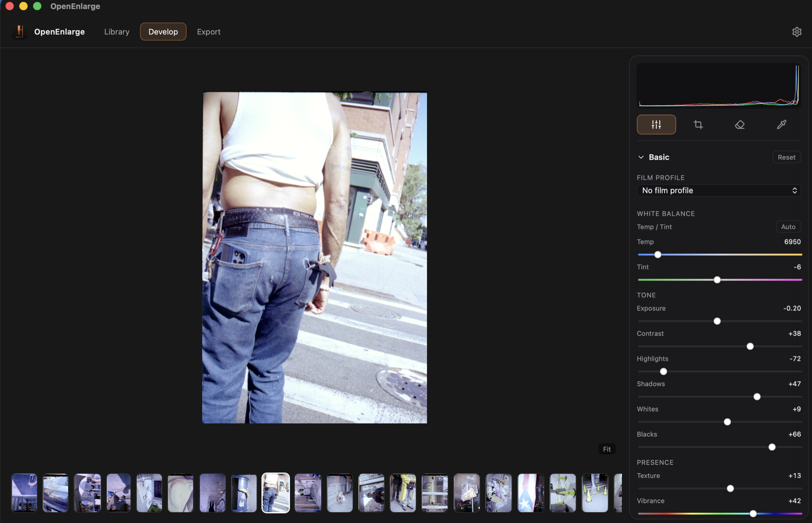Switch to the Export tab
This screenshot has height=523, width=812.
tap(209, 32)
